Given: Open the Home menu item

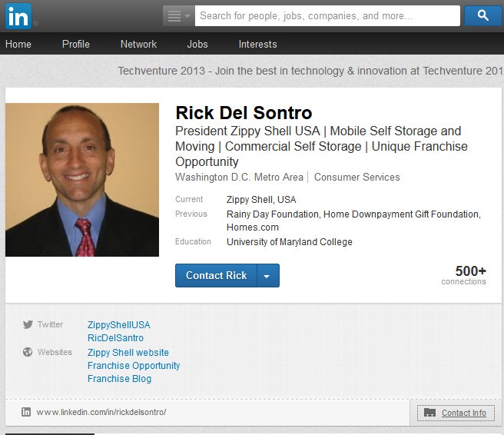Looking at the screenshot, I should tap(18, 44).
